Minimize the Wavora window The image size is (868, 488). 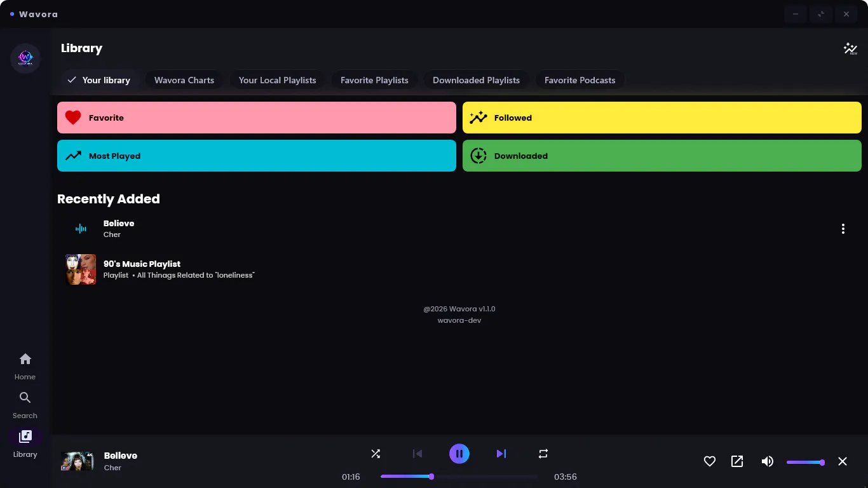(796, 14)
